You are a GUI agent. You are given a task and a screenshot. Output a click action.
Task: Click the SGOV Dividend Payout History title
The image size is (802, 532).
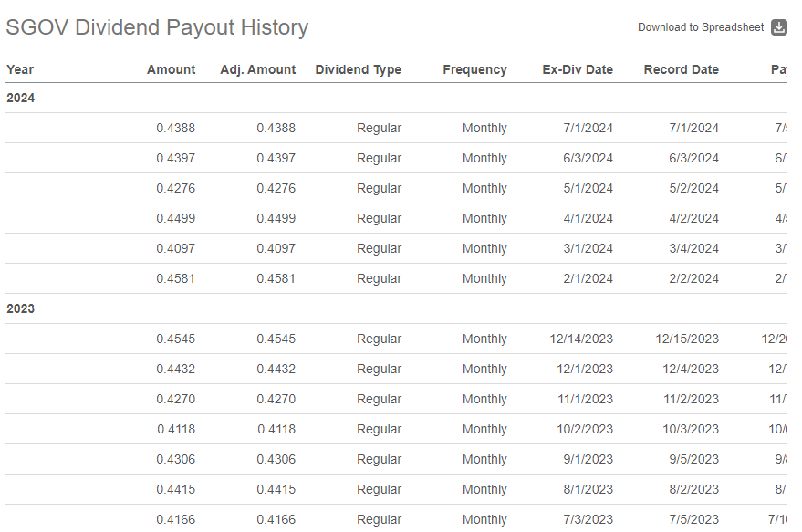[x=157, y=27]
